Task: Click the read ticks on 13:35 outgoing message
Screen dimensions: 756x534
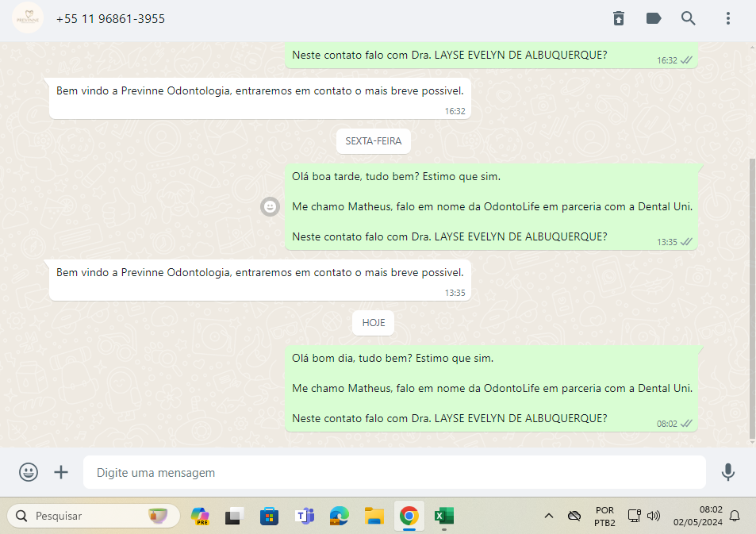Action: coord(686,242)
